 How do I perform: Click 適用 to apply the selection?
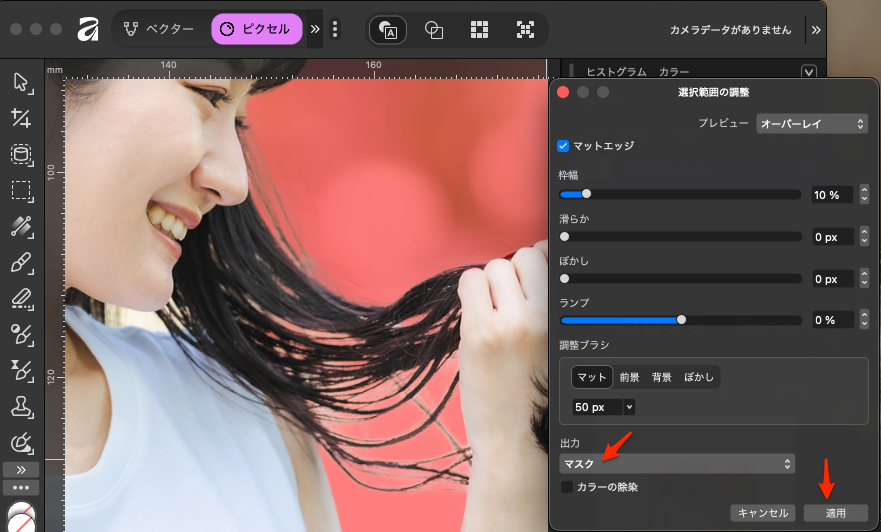coord(835,513)
